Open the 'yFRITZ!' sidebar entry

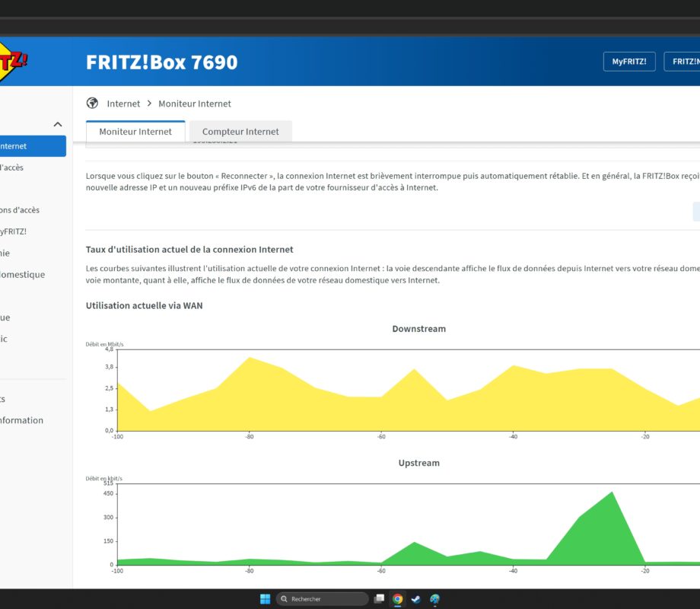coord(14,231)
